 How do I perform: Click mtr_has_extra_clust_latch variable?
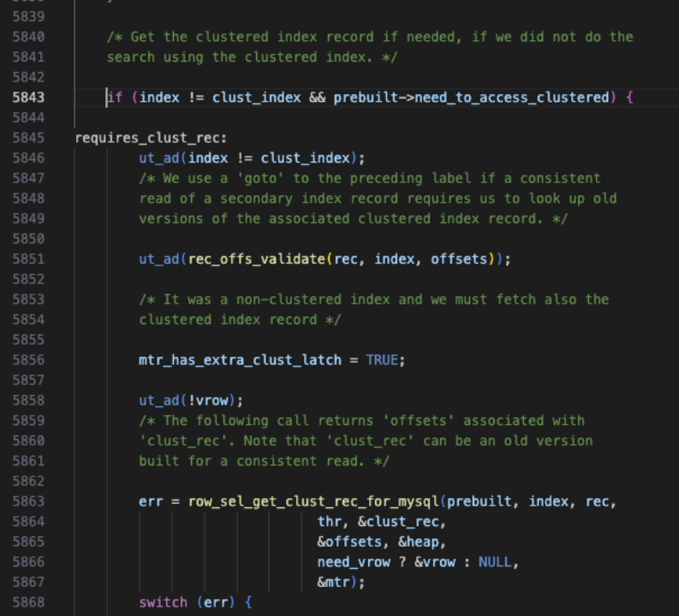(240, 360)
